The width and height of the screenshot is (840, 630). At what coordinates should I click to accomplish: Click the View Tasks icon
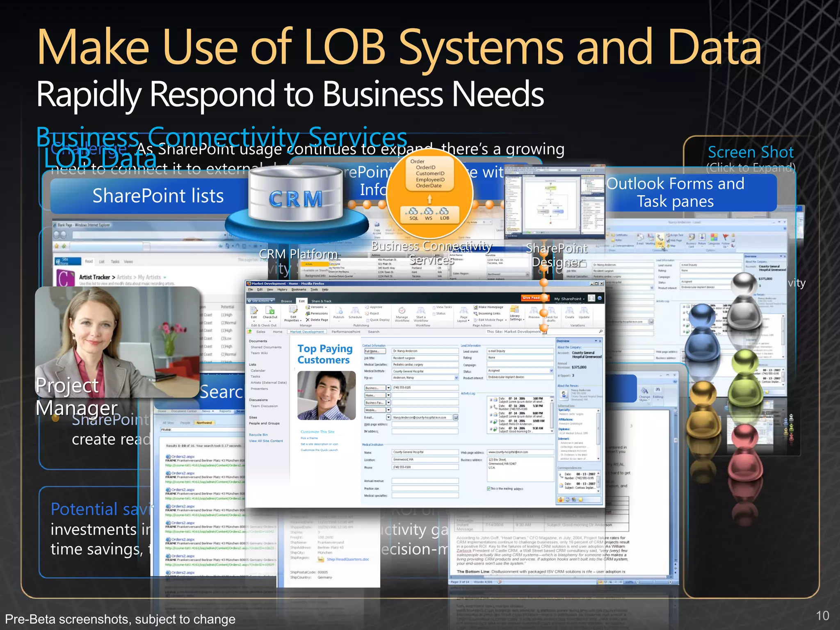[434, 307]
